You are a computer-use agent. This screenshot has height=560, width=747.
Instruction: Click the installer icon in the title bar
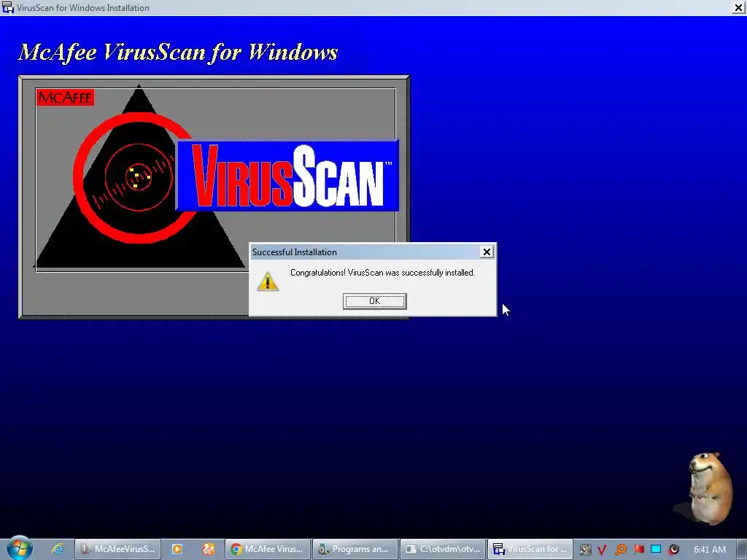pyautogui.click(x=7, y=7)
